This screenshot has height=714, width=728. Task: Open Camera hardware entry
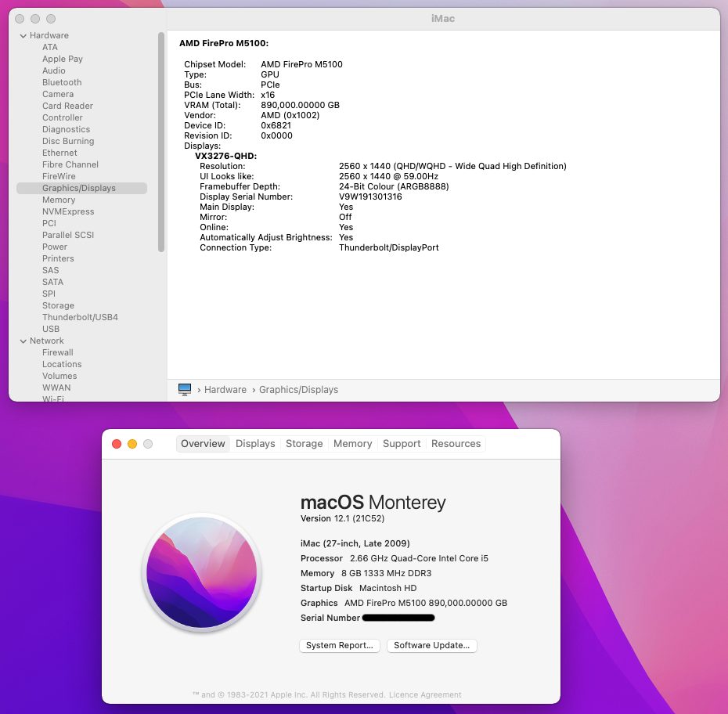[58, 94]
